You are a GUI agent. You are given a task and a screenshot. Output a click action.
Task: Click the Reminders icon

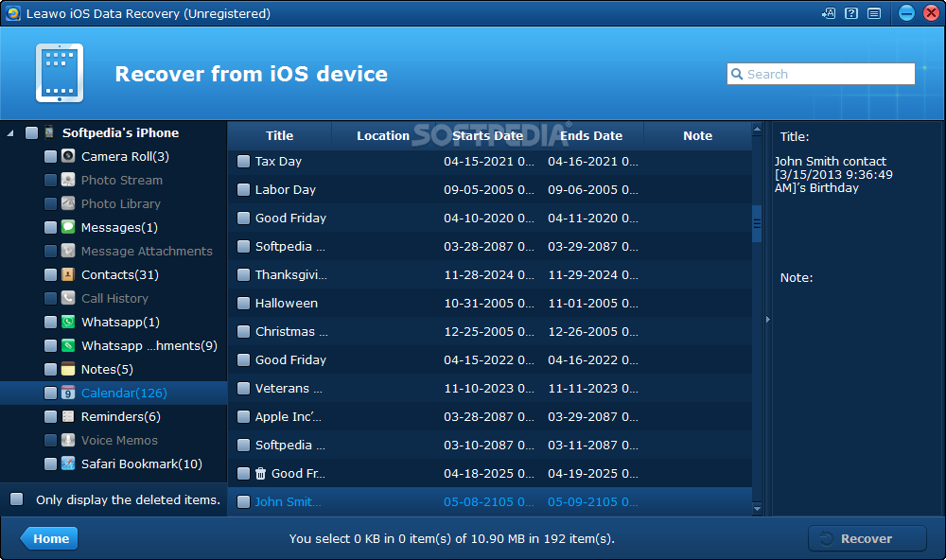coord(68,416)
